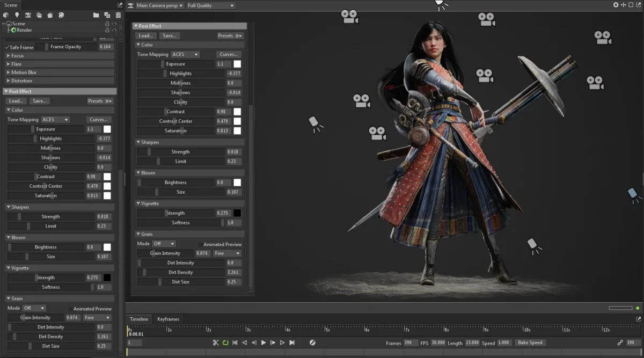
Task: Expand the Flare section
Action: [59, 64]
